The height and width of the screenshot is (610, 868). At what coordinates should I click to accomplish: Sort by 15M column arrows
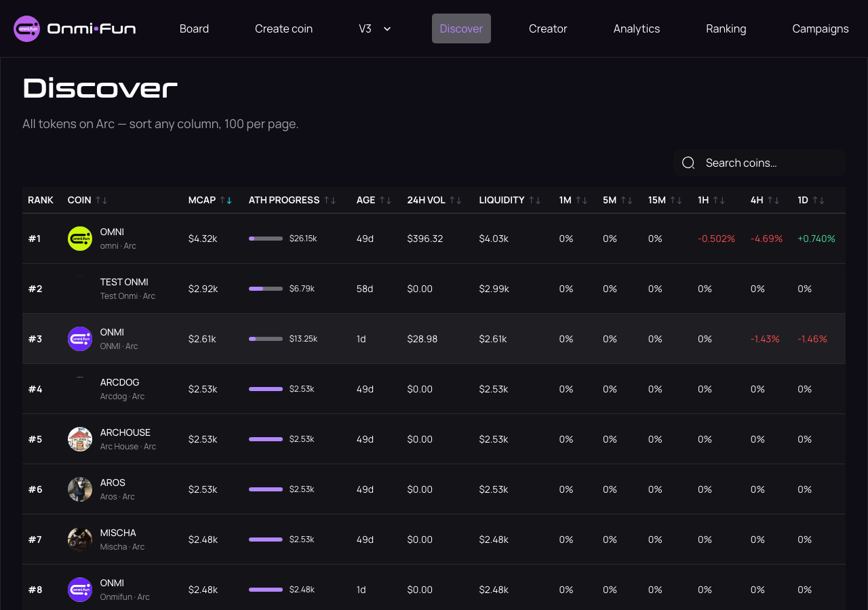coord(676,200)
